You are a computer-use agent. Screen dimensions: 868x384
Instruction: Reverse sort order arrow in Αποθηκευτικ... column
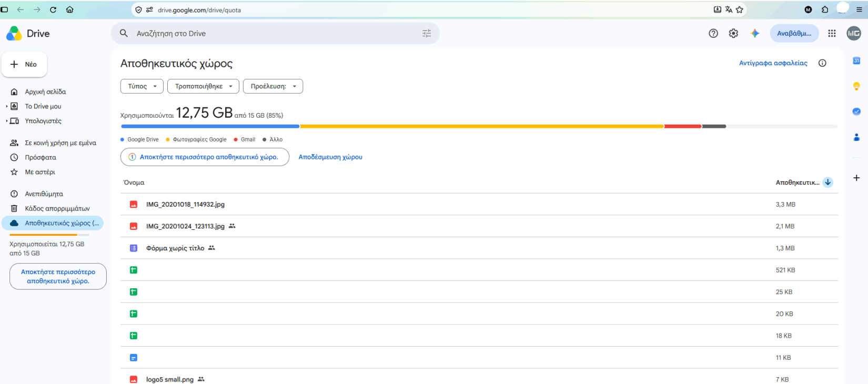[x=828, y=183]
